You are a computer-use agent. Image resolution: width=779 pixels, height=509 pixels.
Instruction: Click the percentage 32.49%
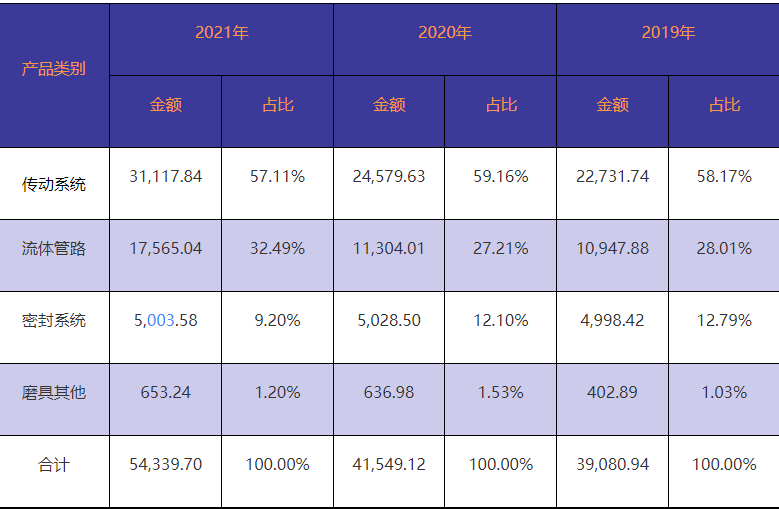tap(277, 248)
